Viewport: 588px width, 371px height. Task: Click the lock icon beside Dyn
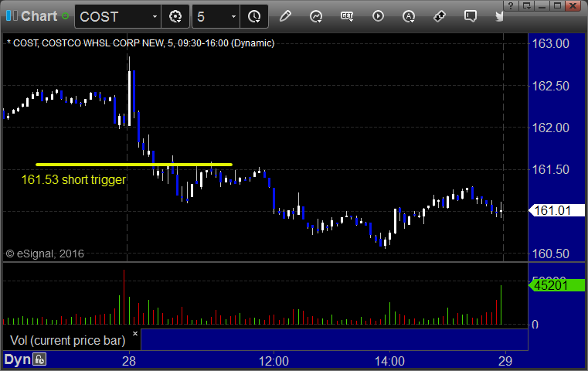[39, 359]
